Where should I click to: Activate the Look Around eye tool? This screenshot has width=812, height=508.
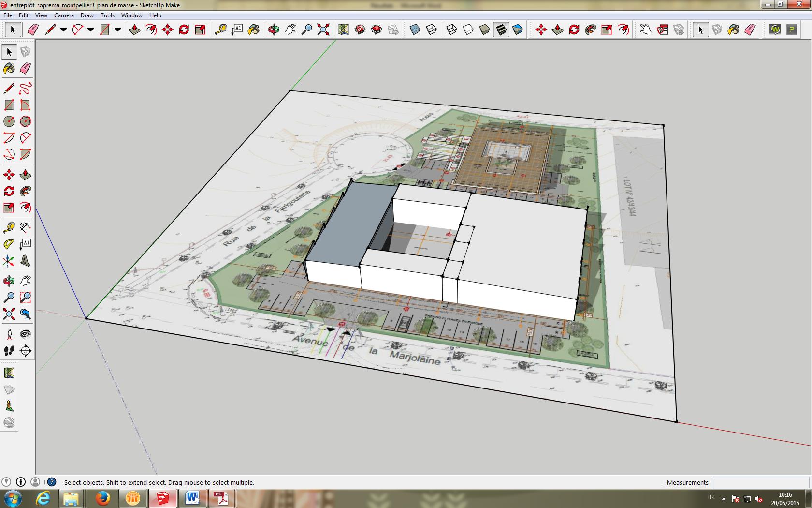26,334
